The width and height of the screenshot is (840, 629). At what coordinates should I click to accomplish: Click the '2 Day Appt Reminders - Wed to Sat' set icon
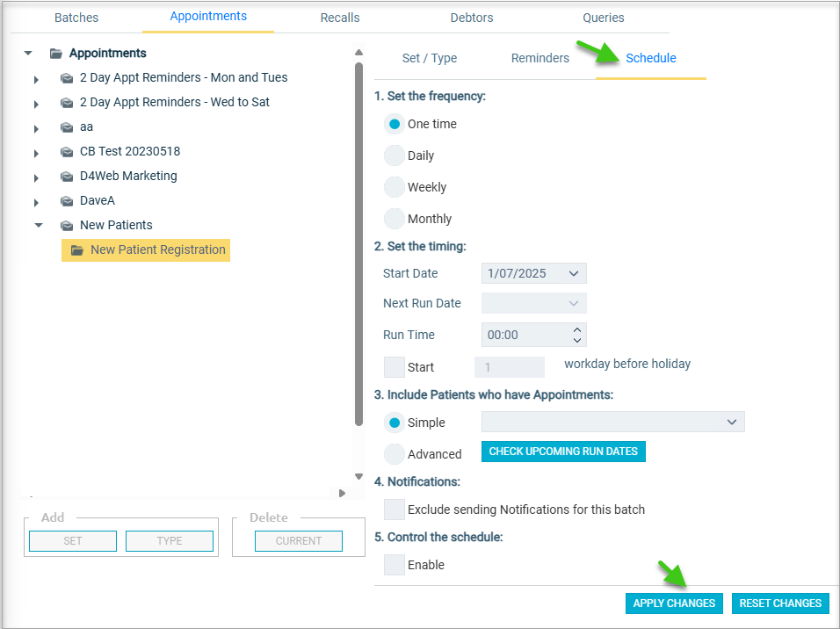tap(67, 102)
